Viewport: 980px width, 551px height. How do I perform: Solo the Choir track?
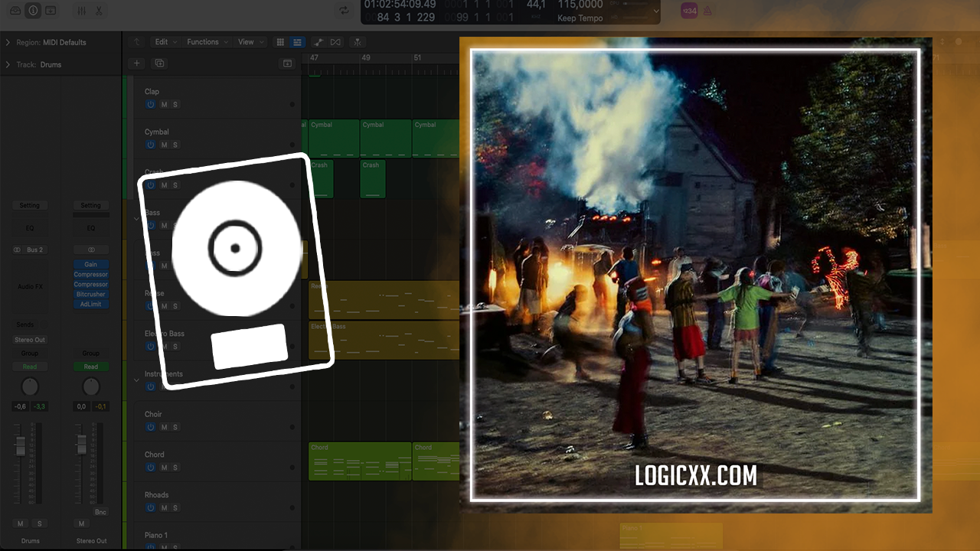tap(175, 427)
